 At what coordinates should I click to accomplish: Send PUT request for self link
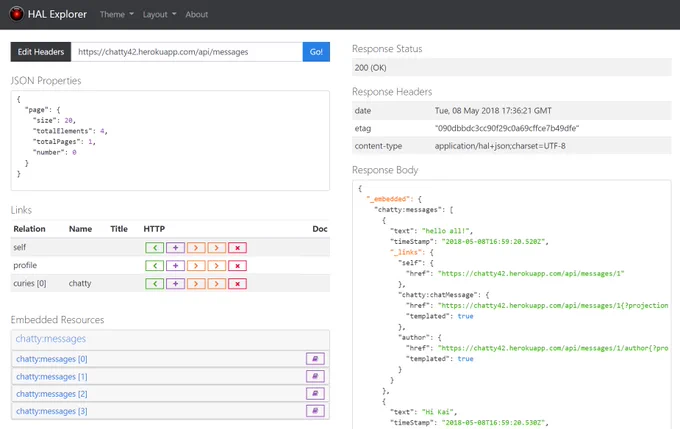coord(196,248)
